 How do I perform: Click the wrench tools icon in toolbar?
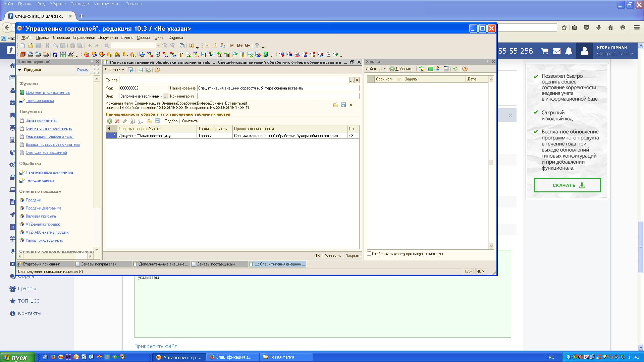point(257,46)
